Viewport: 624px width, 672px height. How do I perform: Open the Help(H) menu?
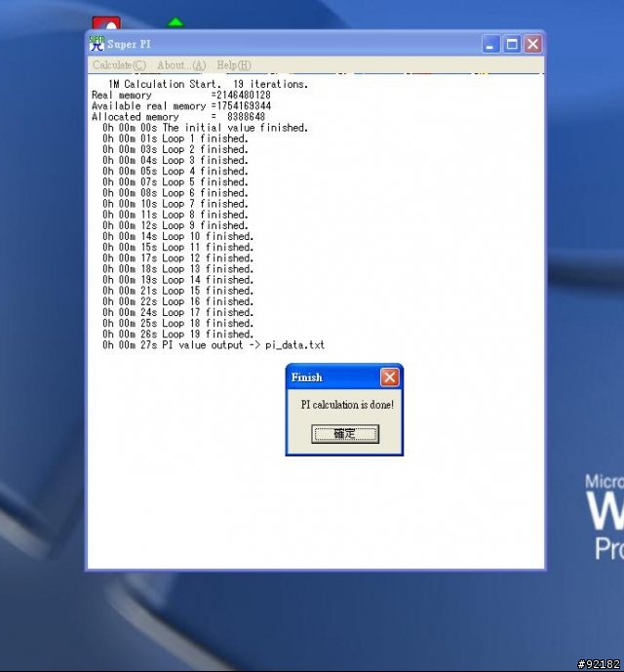pos(234,65)
